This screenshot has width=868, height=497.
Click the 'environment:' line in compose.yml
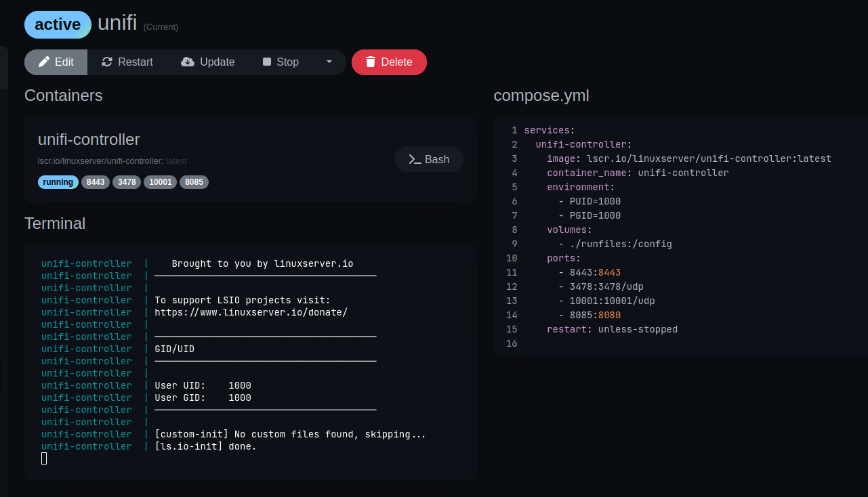click(x=581, y=187)
